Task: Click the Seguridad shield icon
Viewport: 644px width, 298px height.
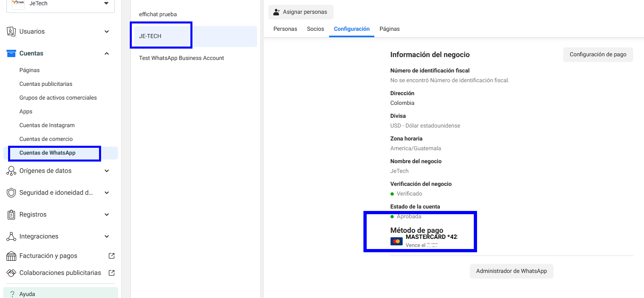Action: tap(11, 193)
